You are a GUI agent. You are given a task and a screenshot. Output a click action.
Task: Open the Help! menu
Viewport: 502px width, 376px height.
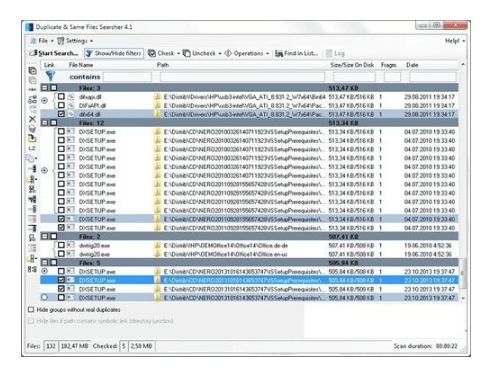click(x=455, y=41)
